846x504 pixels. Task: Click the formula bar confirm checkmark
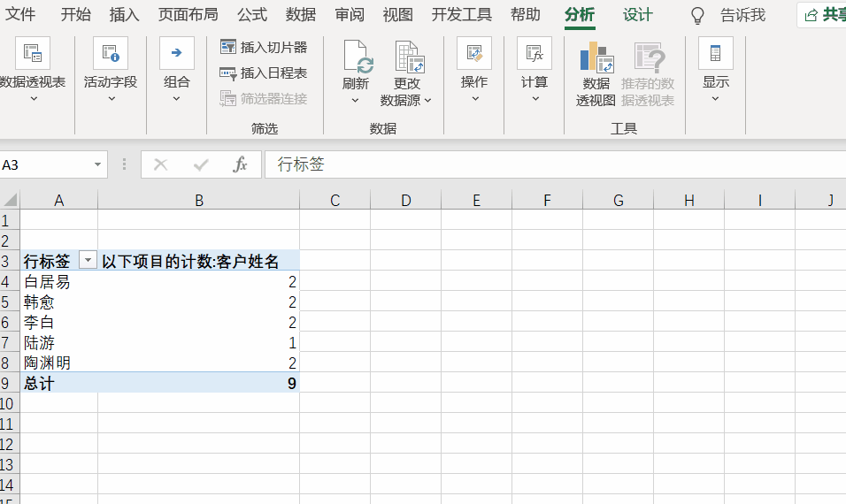click(201, 164)
